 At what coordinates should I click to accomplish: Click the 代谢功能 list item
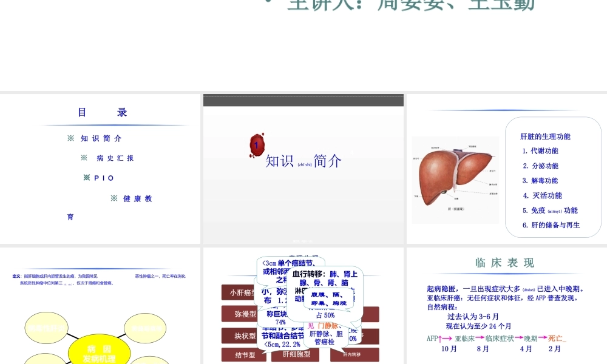(544, 151)
